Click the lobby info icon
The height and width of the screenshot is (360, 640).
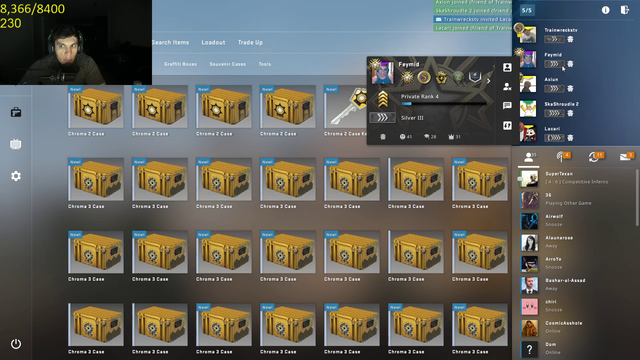point(605,10)
